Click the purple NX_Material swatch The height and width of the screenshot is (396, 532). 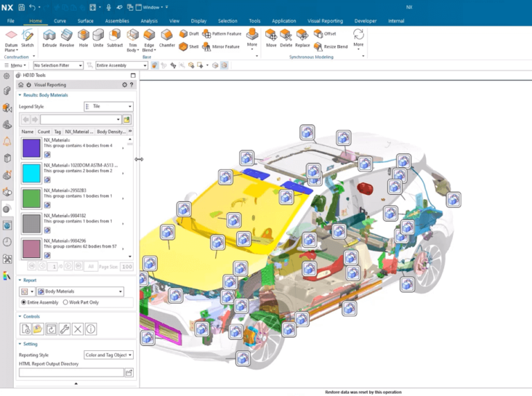coord(31,148)
